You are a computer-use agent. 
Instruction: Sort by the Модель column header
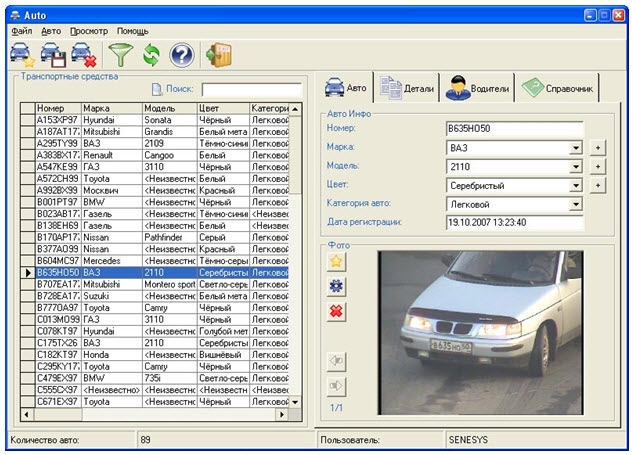170,109
